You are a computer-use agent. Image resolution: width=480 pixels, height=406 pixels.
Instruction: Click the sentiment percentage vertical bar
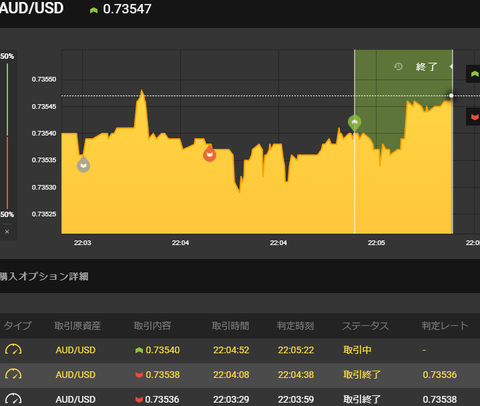pos(7,136)
